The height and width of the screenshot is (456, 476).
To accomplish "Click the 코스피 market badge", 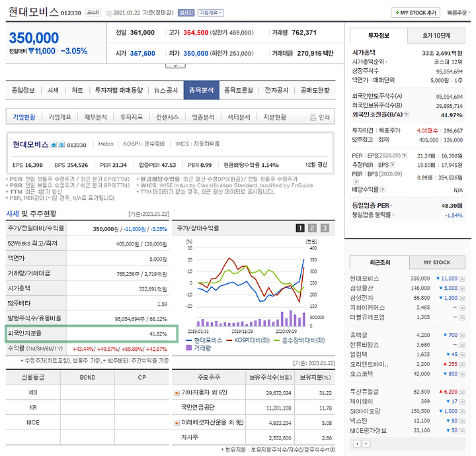I will pyautogui.click(x=93, y=13).
